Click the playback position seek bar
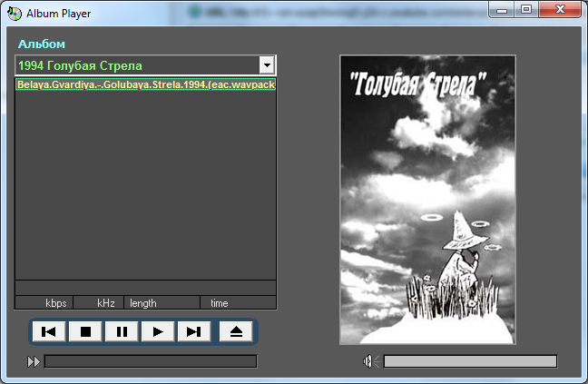Screen dimensions: 588x384 click(x=151, y=361)
